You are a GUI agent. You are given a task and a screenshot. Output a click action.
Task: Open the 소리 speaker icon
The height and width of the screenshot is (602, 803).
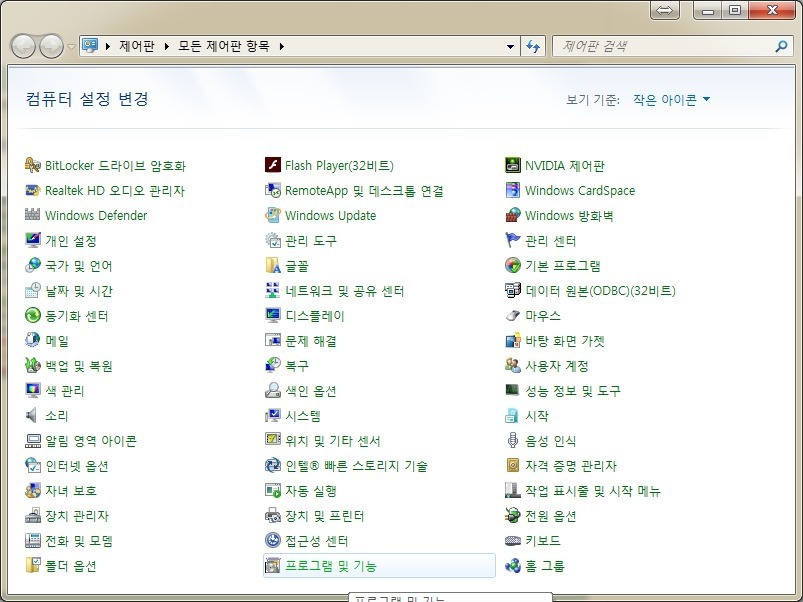(x=33, y=415)
